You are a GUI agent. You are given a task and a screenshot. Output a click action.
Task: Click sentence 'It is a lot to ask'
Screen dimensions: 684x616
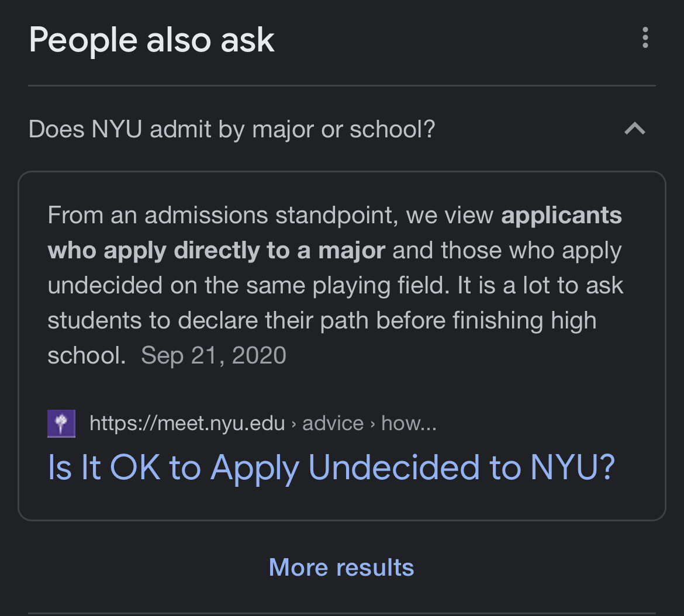(x=540, y=286)
